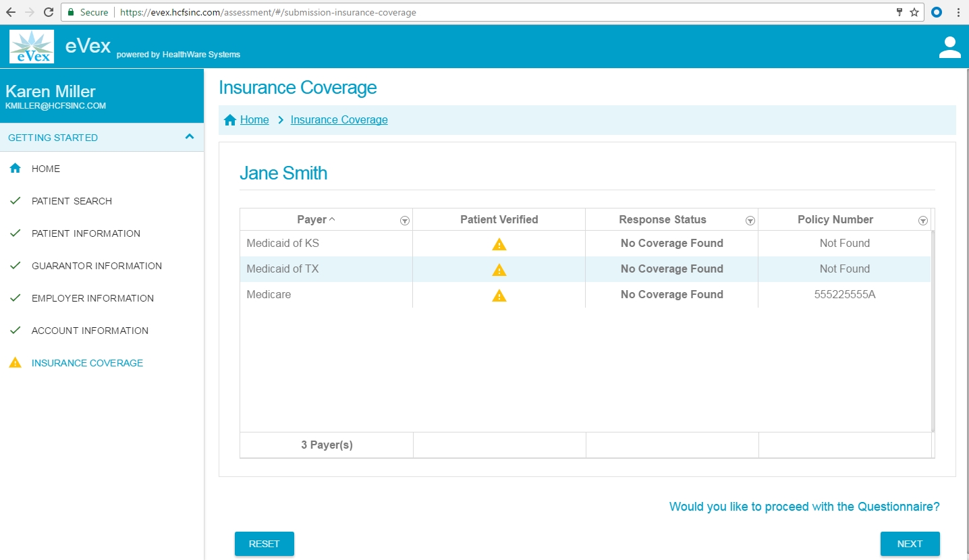Open the Policy Number column filter

(x=922, y=221)
